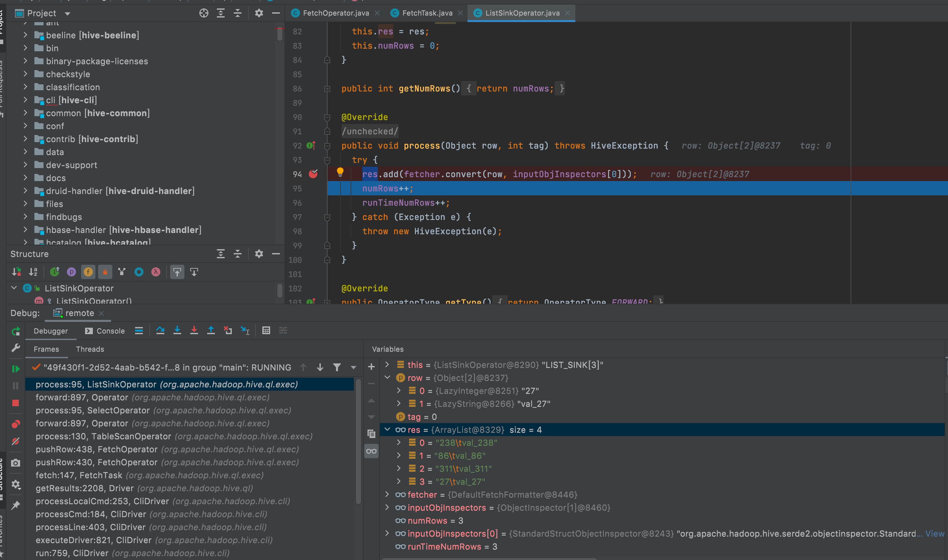Close ListSinkOperator.java tab
This screenshot has width=948, height=560.
(568, 13)
